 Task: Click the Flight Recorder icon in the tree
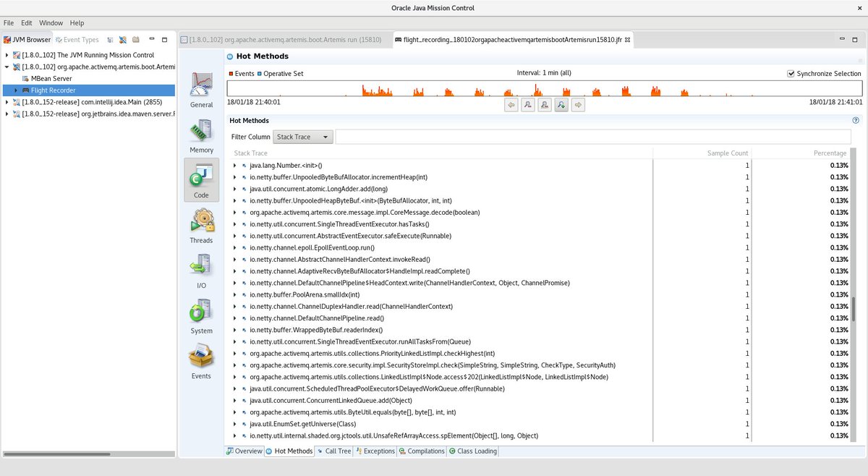[x=26, y=90]
